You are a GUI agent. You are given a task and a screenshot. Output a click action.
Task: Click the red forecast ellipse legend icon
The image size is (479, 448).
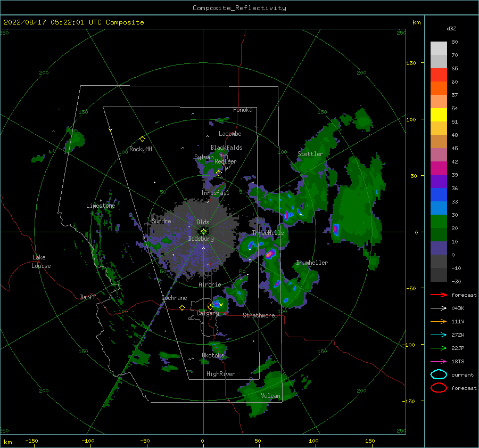tap(439, 388)
